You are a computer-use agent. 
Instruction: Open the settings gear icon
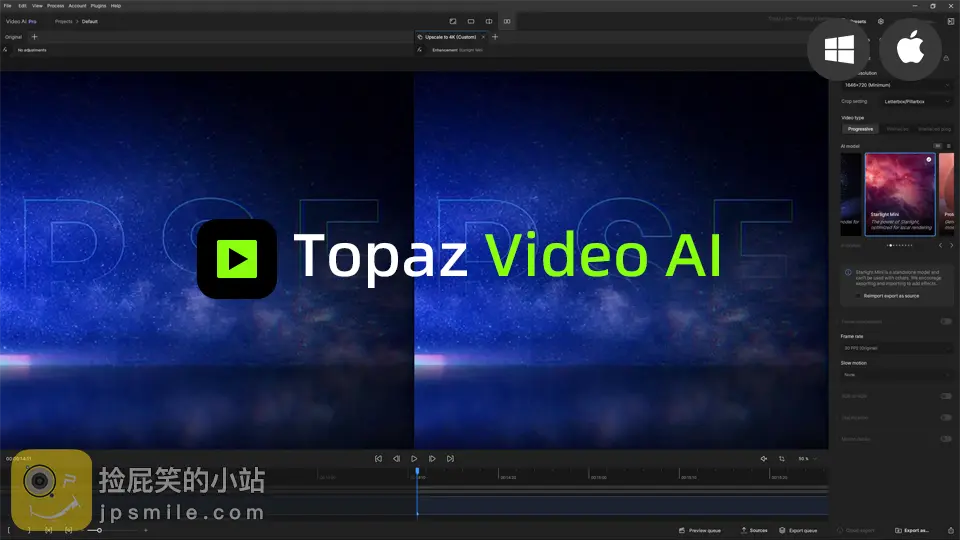tap(880, 21)
